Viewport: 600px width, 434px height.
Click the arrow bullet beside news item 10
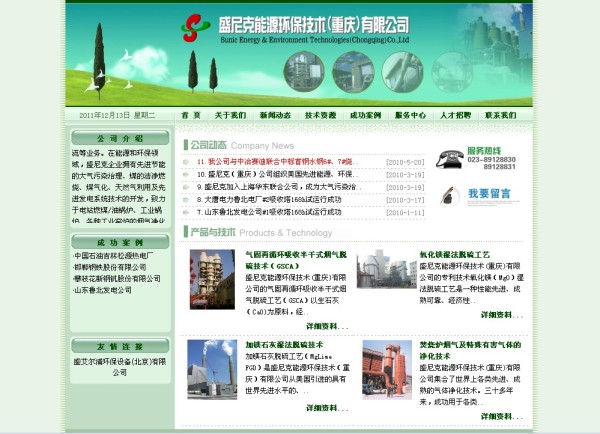tap(186, 175)
